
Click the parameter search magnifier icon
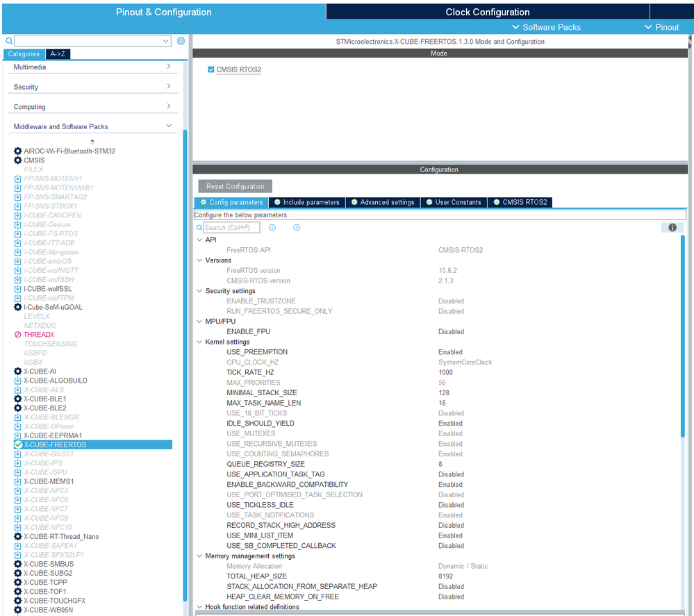coord(199,228)
